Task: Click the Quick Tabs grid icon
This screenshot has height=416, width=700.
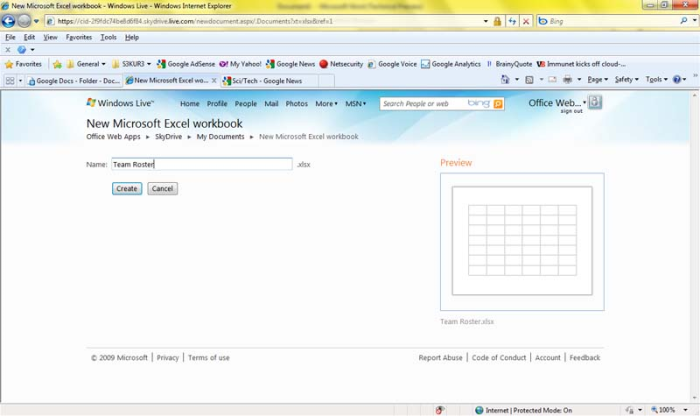Action: [10, 80]
